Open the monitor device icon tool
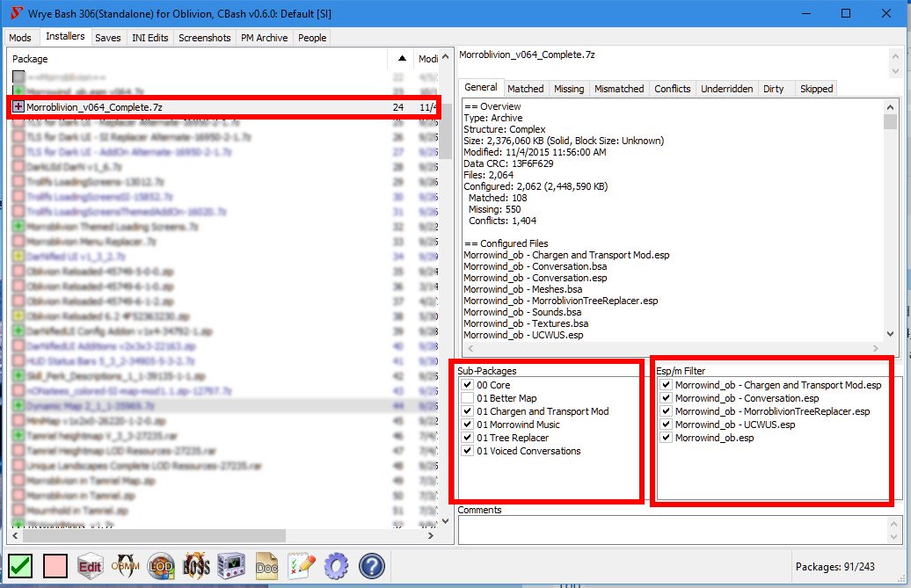The height and width of the screenshot is (588, 911). pyautogui.click(x=231, y=566)
